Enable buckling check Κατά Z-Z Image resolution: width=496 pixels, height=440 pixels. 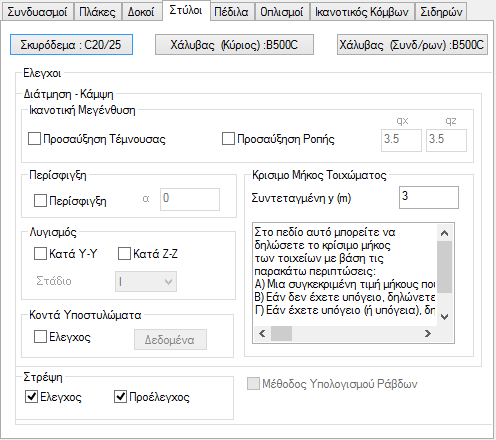pos(124,254)
